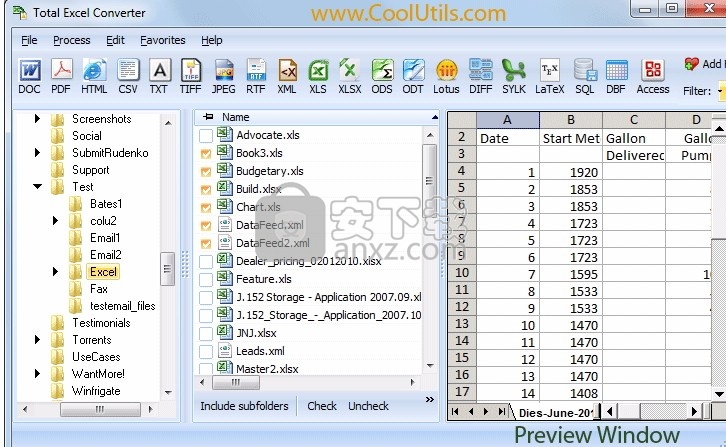Uncheck Build.xlsx file checkbox
This screenshot has width=726, height=447.
click(206, 189)
